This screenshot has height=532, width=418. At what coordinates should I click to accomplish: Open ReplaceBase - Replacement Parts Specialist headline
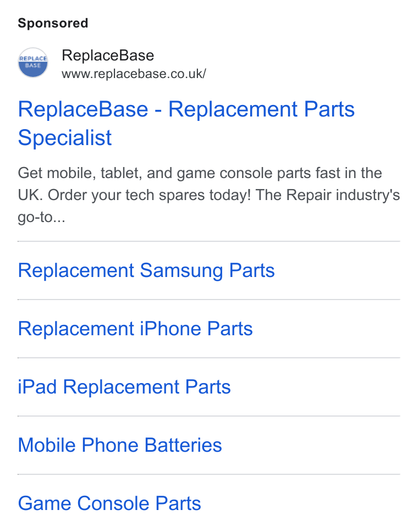point(186,123)
